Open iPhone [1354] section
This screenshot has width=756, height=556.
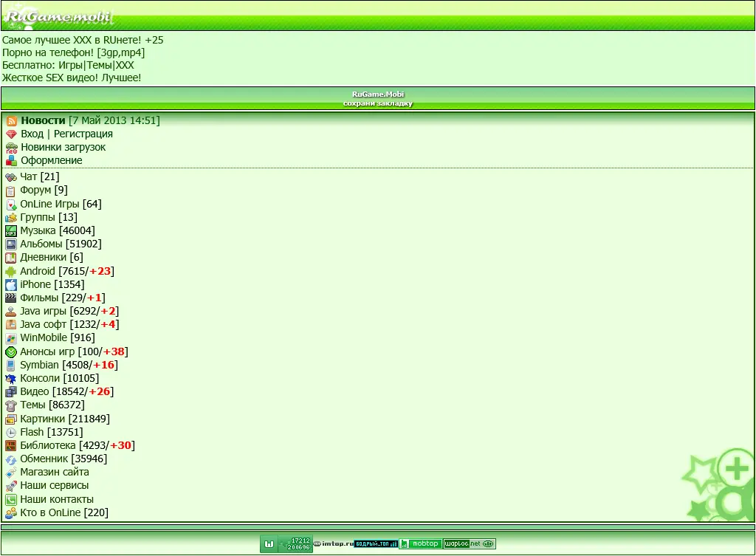point(52,284)
